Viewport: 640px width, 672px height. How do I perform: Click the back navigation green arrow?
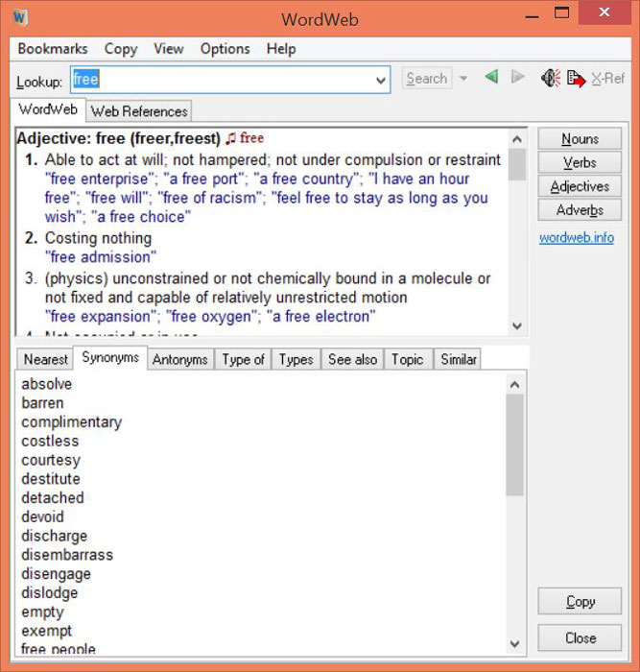492,78
